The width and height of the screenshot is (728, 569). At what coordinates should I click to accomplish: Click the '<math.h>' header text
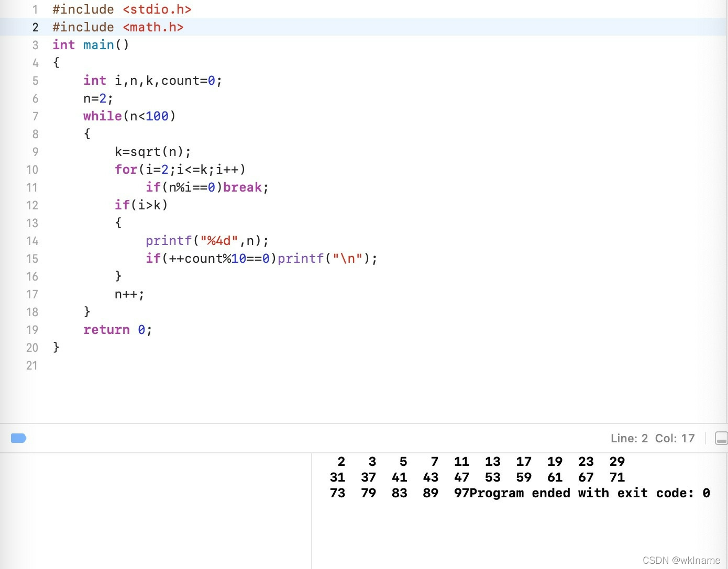click(153, 27)
